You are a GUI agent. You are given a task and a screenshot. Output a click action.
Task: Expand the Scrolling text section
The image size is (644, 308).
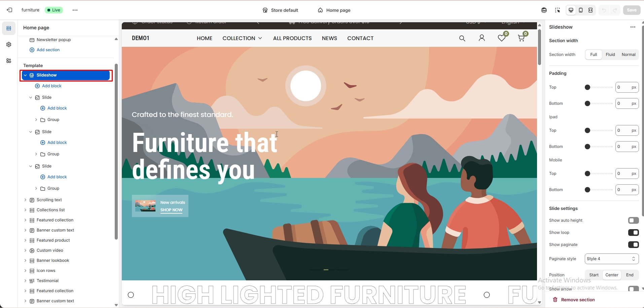[25, 200]
